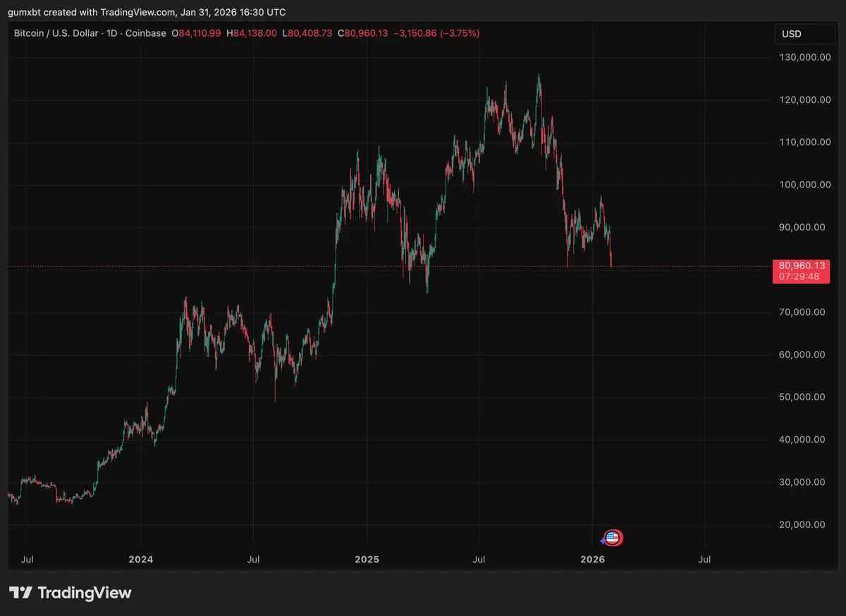Click the open value O84,110.99
Screen dimensions: 846x616
(197, 33)
